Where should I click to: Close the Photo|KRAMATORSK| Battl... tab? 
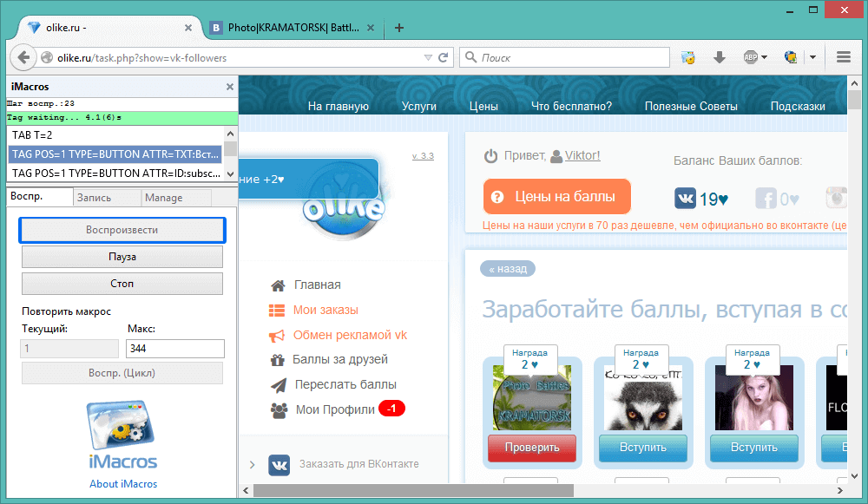pos(371,28)
